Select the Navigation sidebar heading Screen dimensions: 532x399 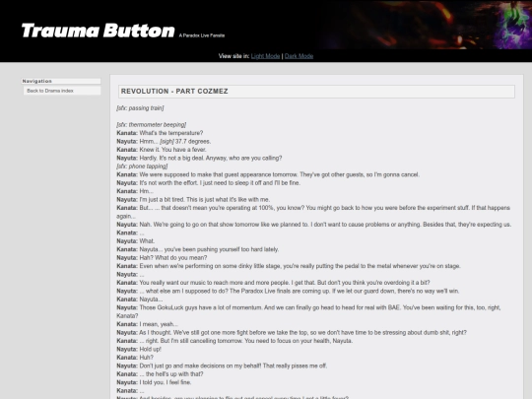click(61, 81)
